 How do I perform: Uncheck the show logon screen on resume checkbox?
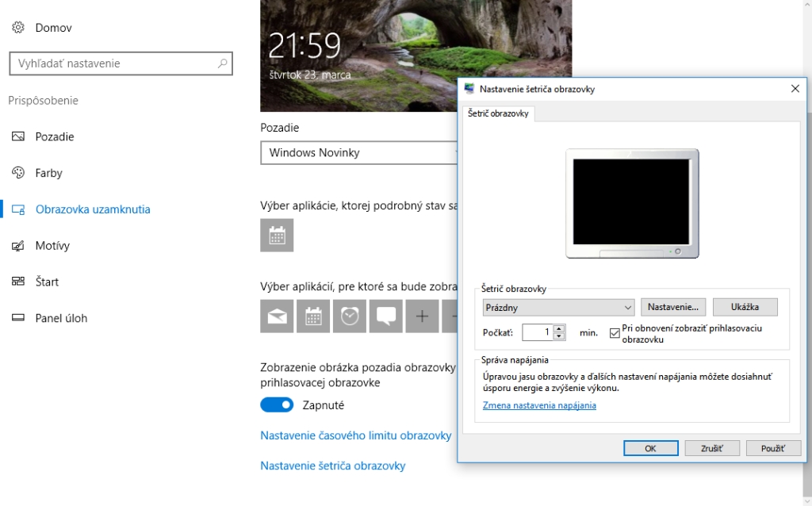[x=615, y=333]
